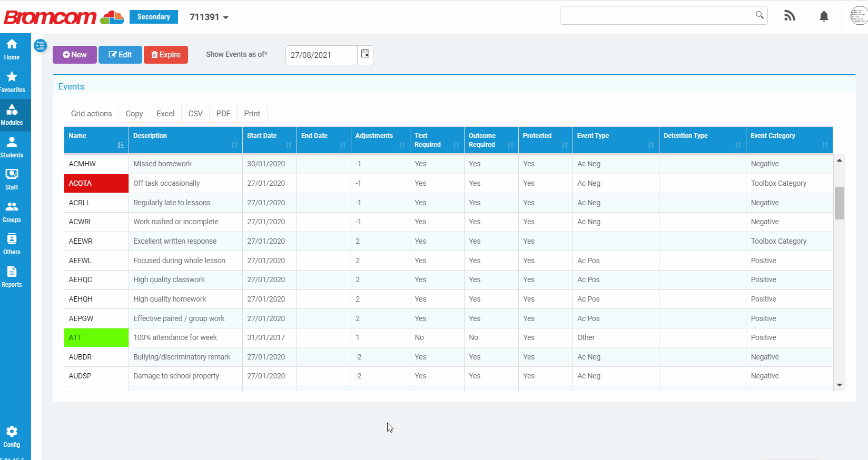
Task: Click the notifications bell icon
Action: point(824,16)
